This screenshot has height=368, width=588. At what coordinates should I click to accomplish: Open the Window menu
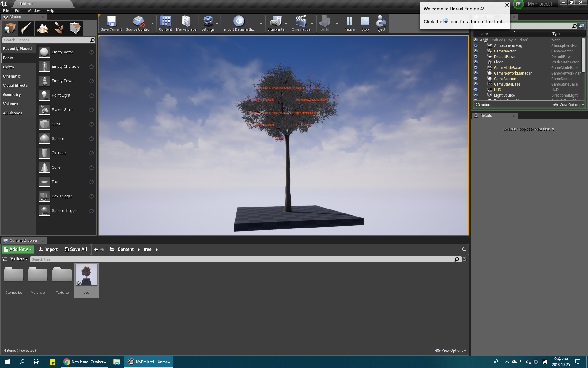[x=34, y=11]
